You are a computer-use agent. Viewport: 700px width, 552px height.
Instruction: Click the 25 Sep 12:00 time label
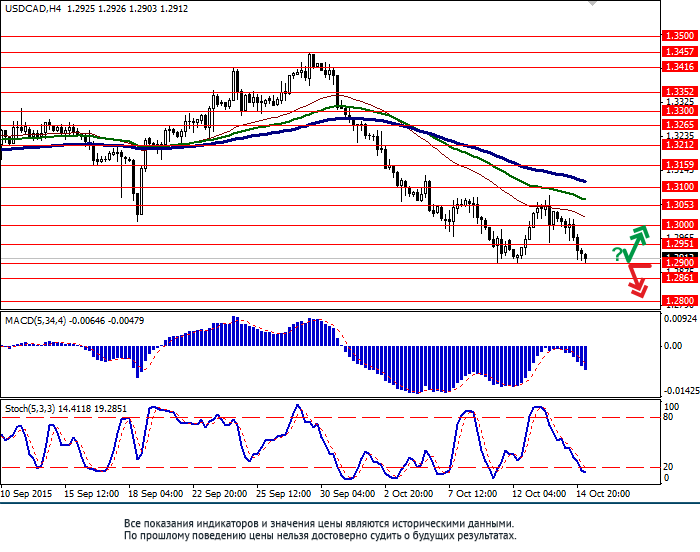tap(283, 494)
